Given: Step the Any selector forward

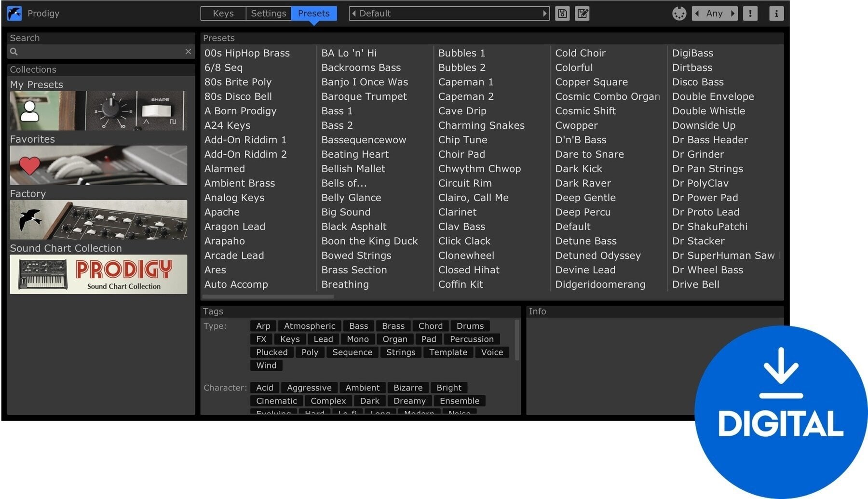Looking at the screenshot, I should click(733, 13).
